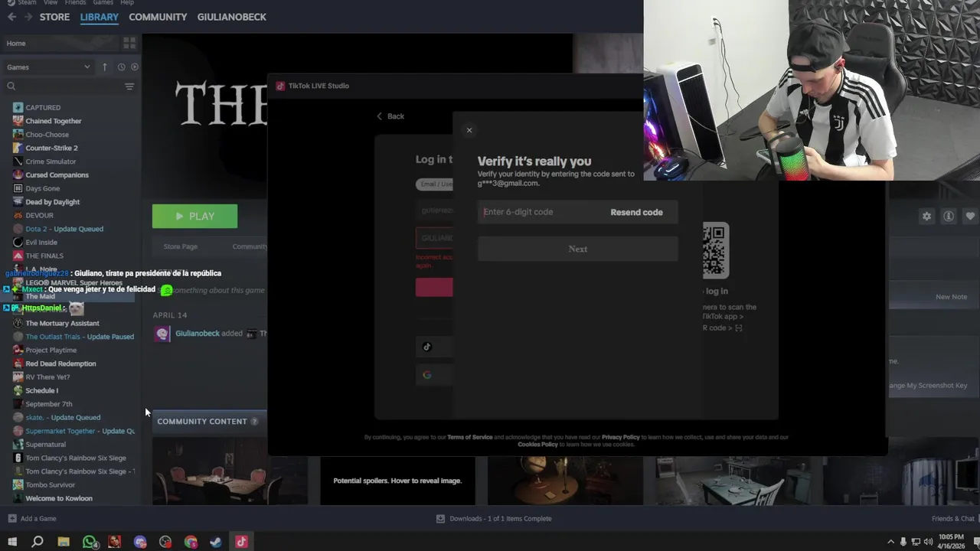Select Counter-Strike 2 in game list
Viewport: 980px width, 551px height.
coord(51,148)
